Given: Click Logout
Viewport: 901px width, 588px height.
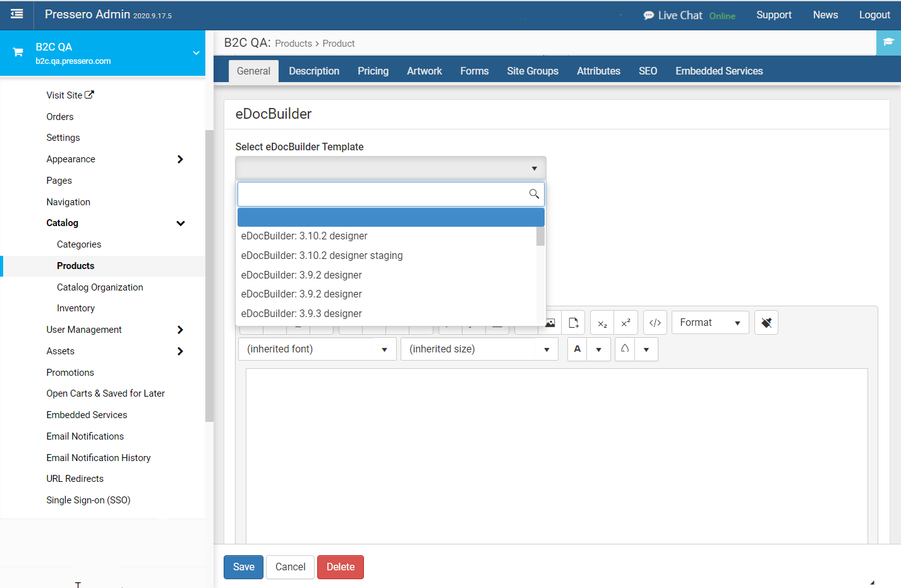Looking at the screenshot, I should coord(874,15).
